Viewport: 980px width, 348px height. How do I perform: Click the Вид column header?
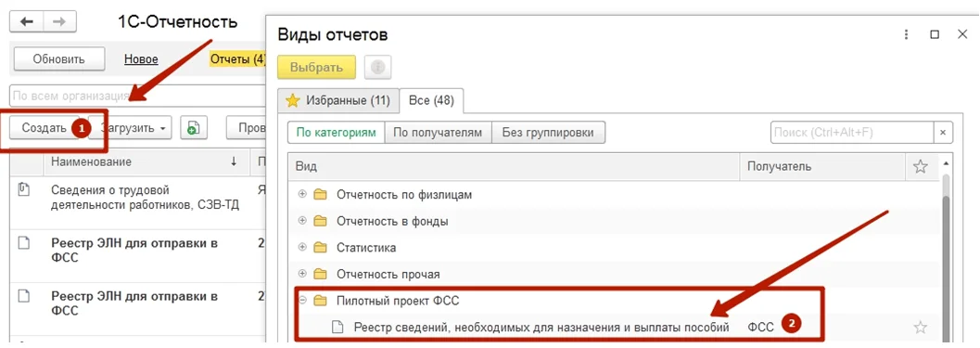click(514, 166)
